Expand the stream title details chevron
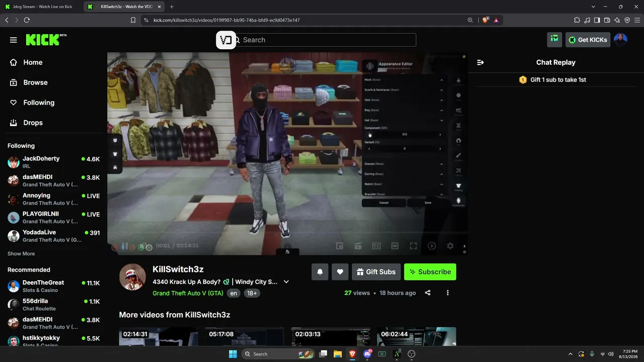644x362 pixels. coord(286,282)
